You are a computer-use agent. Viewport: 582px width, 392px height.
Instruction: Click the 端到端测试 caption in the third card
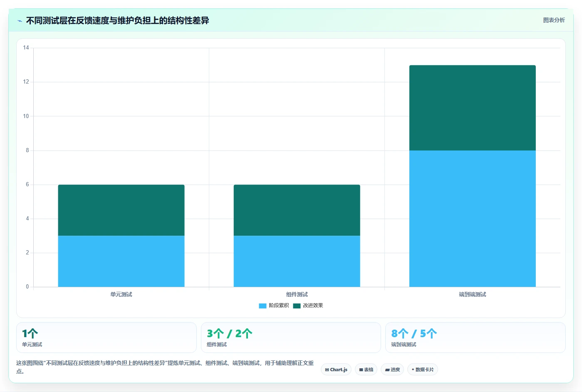[404, 345]
